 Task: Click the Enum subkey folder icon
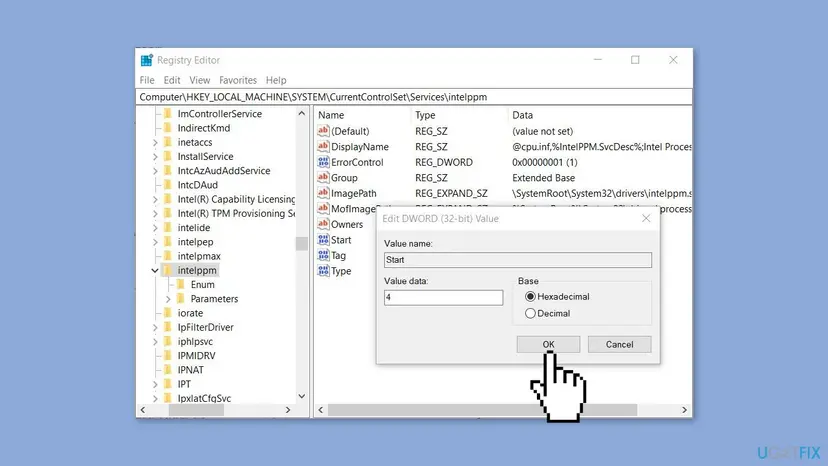[x=181, y=285]
